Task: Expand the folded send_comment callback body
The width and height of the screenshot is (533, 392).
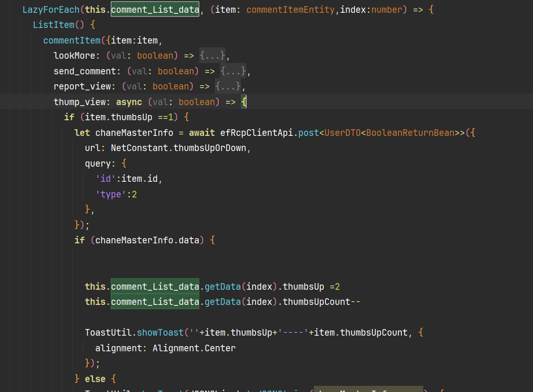Action: 233,71
